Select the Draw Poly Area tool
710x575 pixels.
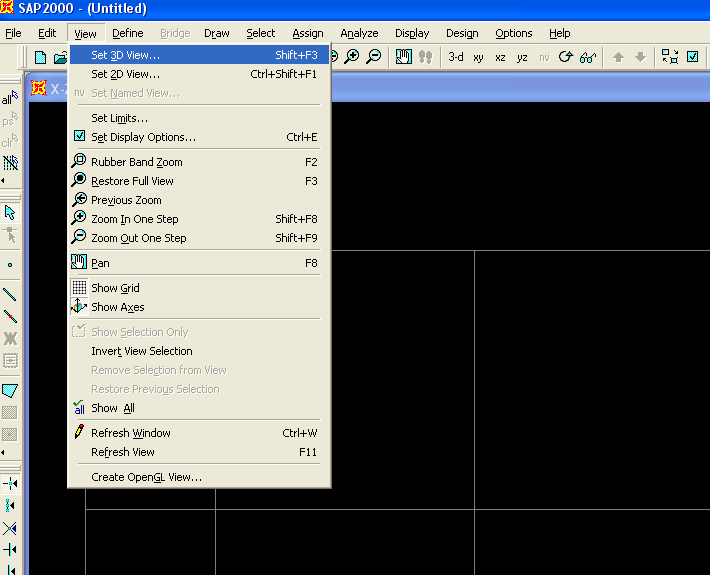(x=10, y=390)
